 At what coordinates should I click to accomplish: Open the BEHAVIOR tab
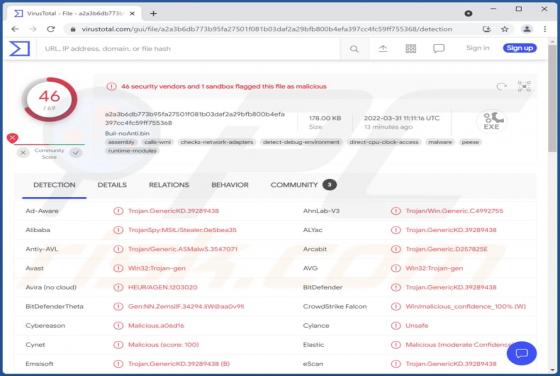pyautogui.click(x=230, y=185)
